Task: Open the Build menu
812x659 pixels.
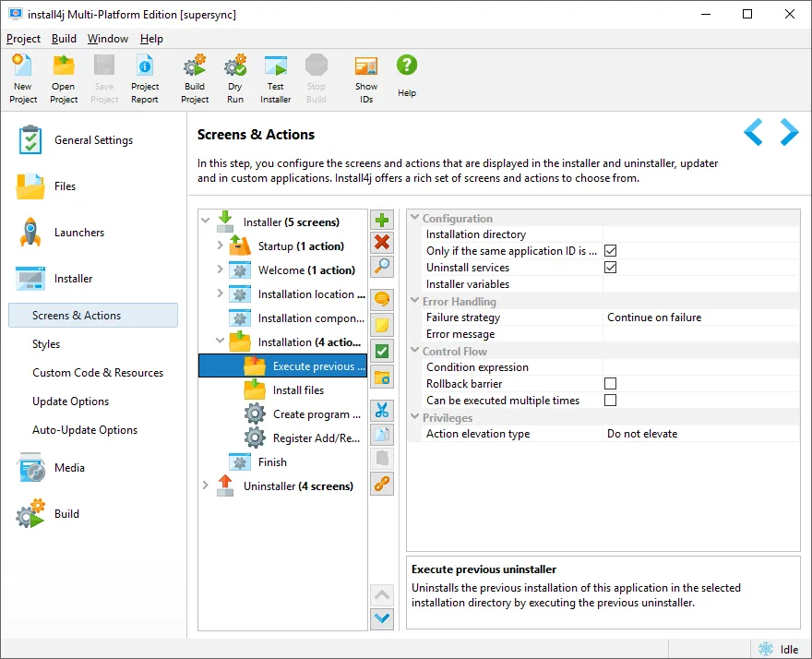Action: [x=64, y=39]
